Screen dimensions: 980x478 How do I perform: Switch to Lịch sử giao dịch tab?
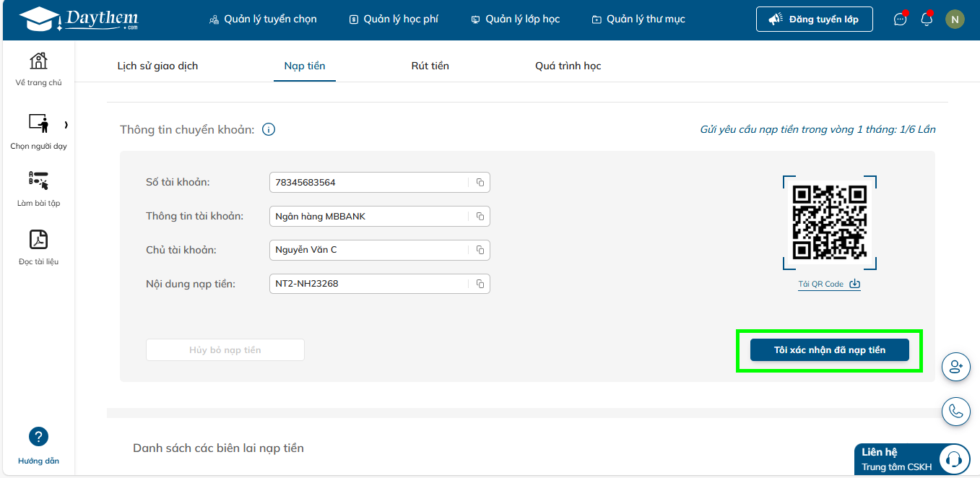(x=157, y=66)
